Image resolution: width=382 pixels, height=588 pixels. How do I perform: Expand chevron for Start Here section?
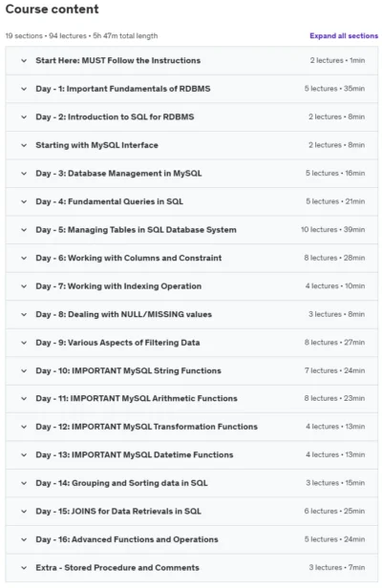coord(24,61)
